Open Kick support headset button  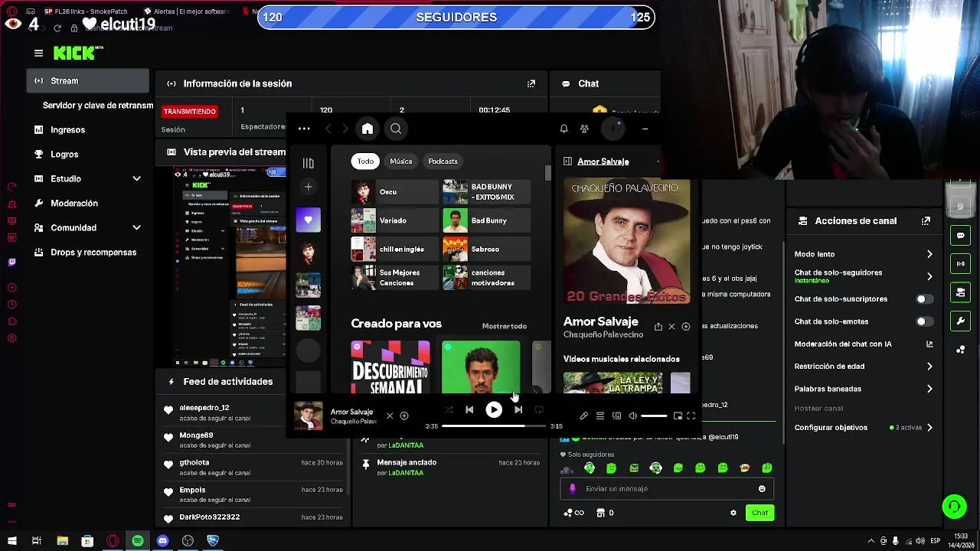[954, 507]
